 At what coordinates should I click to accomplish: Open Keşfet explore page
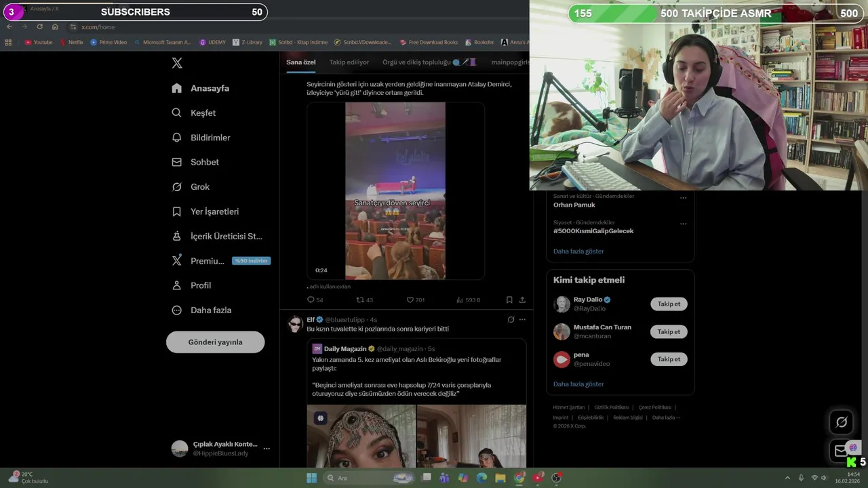pos(194,113)
